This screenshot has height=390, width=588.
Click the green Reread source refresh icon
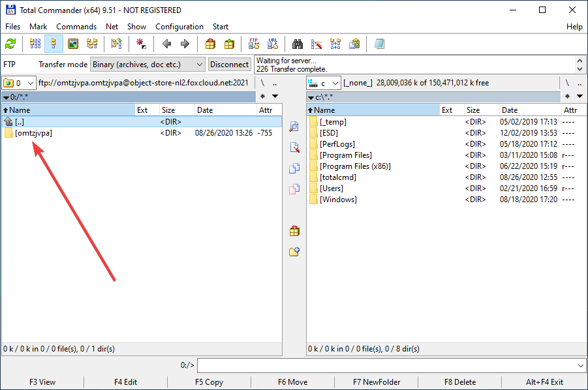[10, 44]
